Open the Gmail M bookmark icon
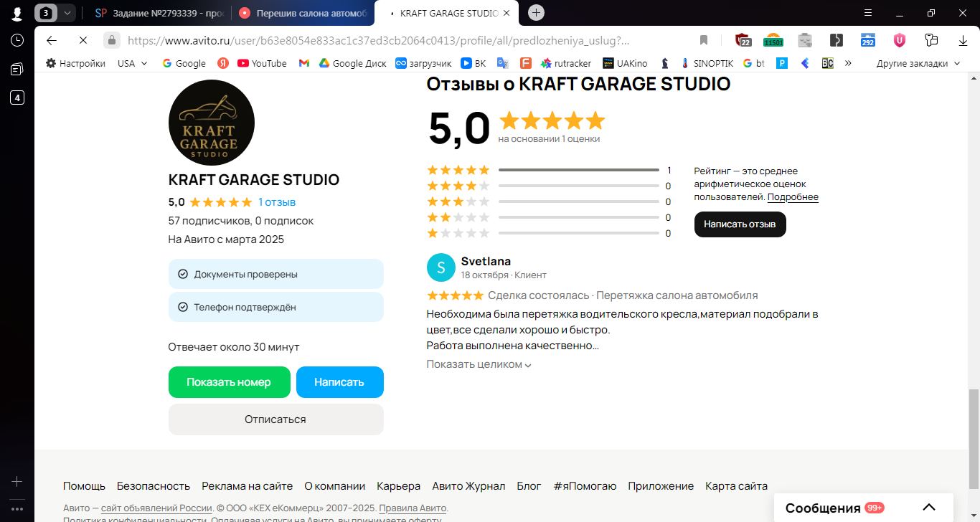Image resolution: width=980 pixels, height=522 pixels. pyautogui.click(x=304, y=63)
